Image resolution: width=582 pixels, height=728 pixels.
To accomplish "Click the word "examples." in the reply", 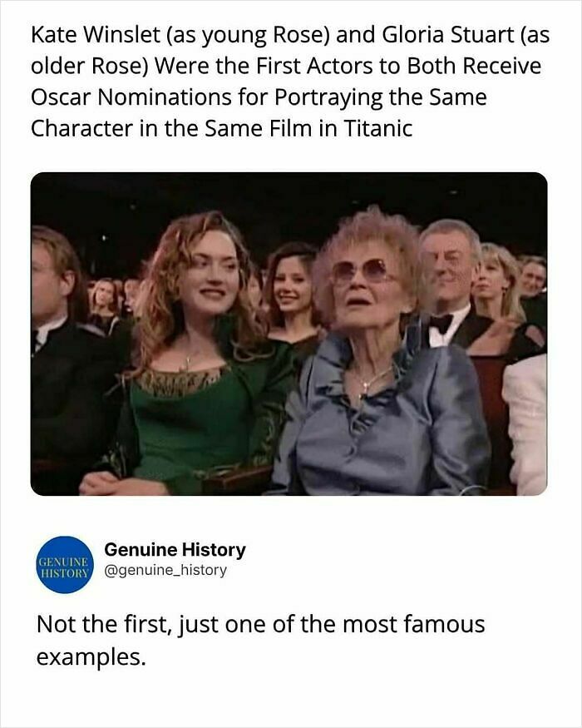I will coord(91,657).
